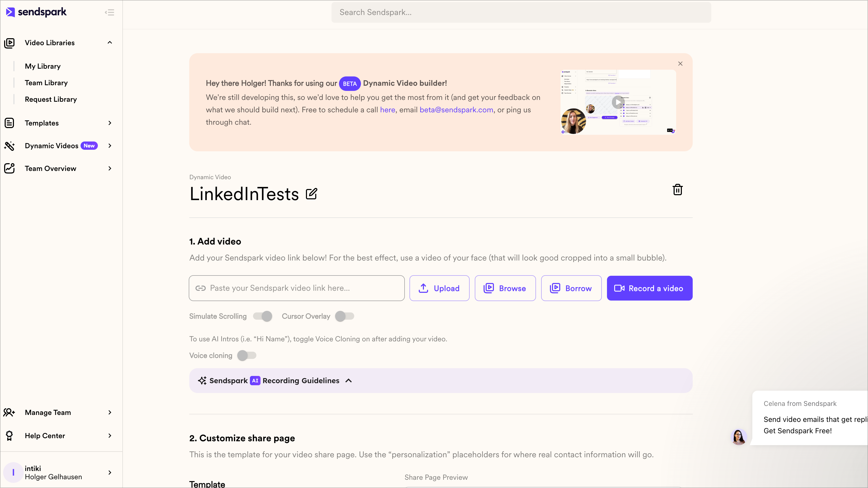Screen dimensions: 868x488
Task: Delete the dynamic video via trash icon
Action: click(677, 190)
